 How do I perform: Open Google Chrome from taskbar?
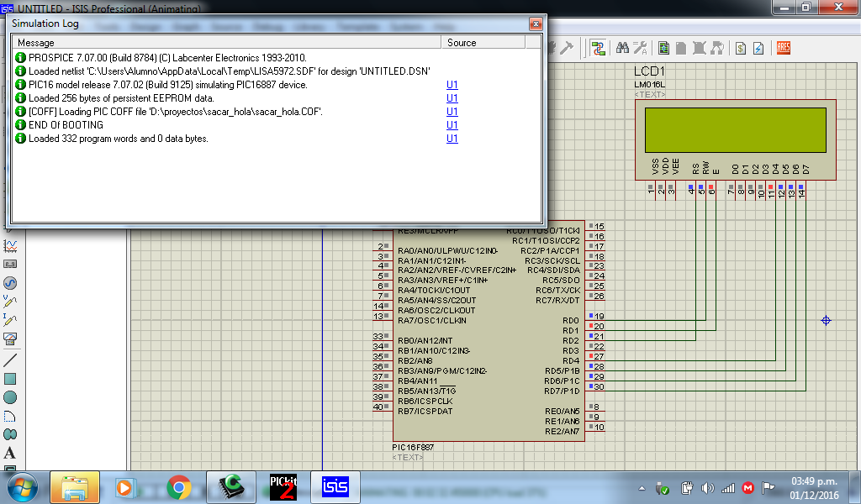(x=179, y=487)
